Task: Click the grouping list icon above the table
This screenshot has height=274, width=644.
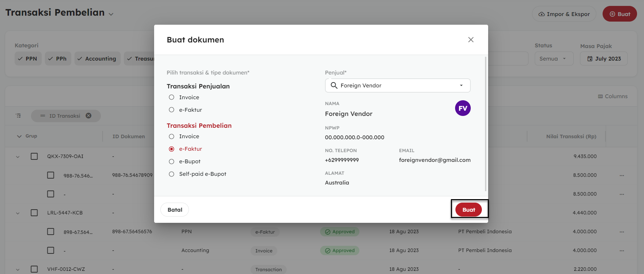Action: [x=18, y=116]
